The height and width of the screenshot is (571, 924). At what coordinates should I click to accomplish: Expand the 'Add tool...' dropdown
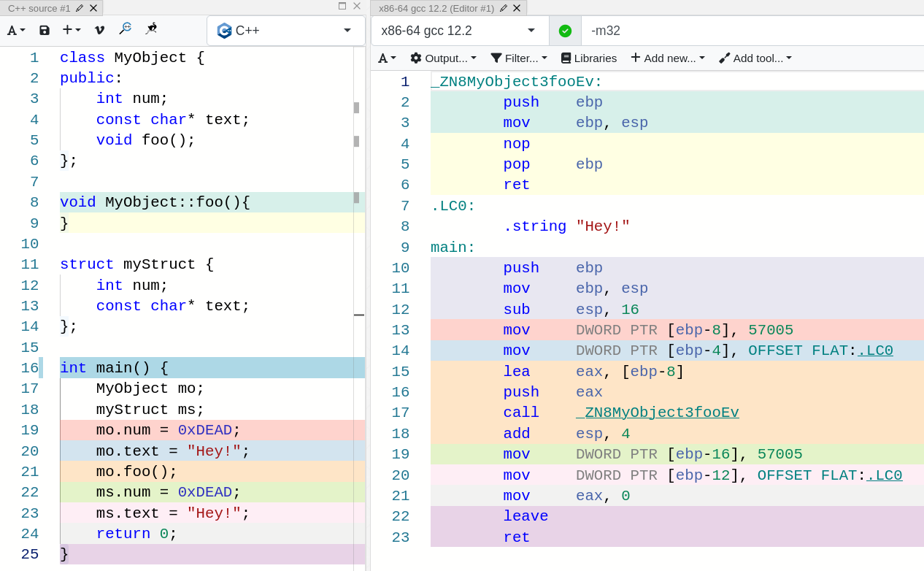pyautogui.click(x=755, y=58)
